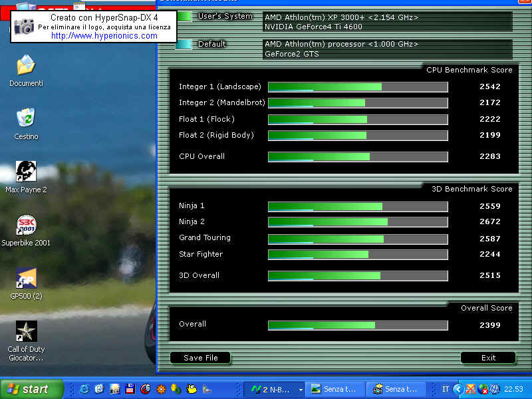
Task: Click the 3D Overall score 2515
Action: 490,275
